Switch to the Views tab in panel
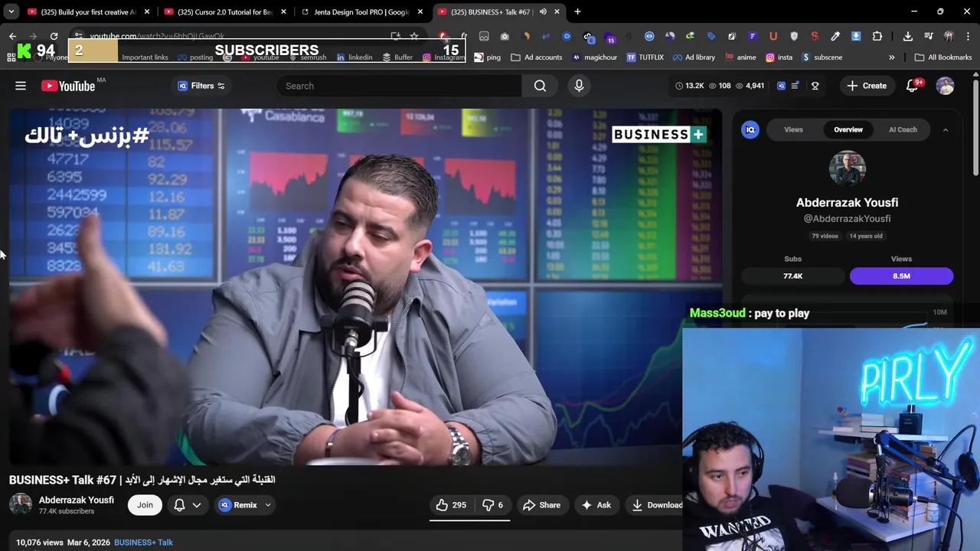The width and height of the screenshot is (980, 551). point(793,129)
